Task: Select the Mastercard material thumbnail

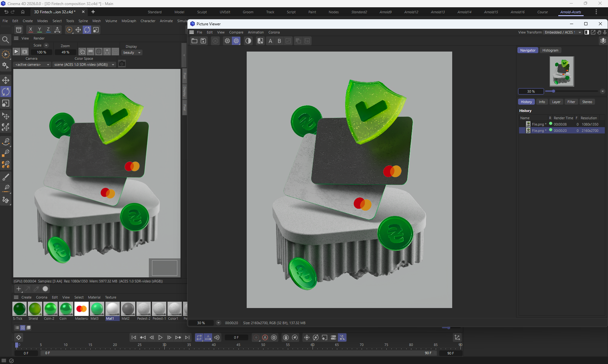Action: [81, 309]
